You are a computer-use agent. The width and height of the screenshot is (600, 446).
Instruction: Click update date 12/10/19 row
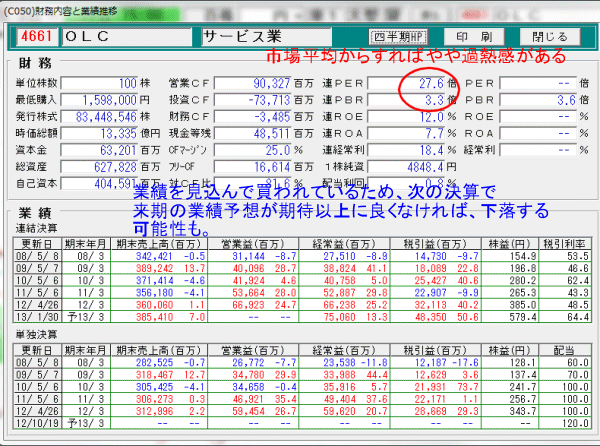coord(37,423)
